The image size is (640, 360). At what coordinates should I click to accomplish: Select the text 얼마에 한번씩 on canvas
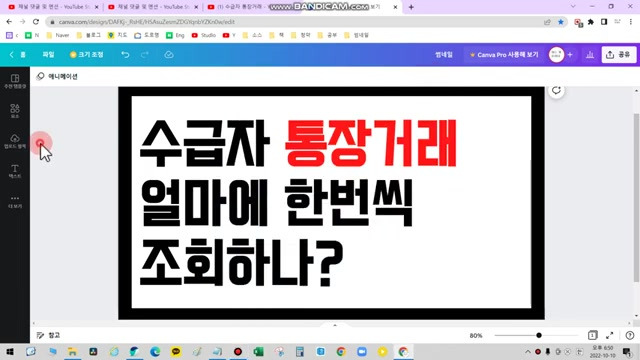[x=276, y=203]
